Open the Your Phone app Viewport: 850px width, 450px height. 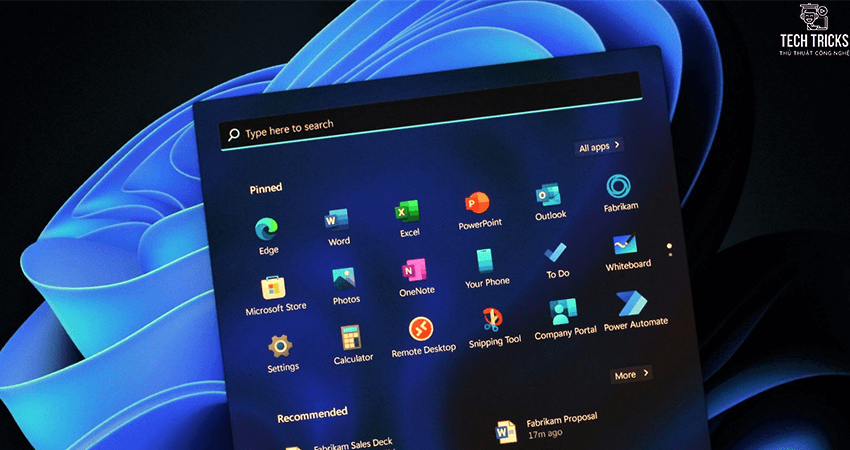[485, 261]
